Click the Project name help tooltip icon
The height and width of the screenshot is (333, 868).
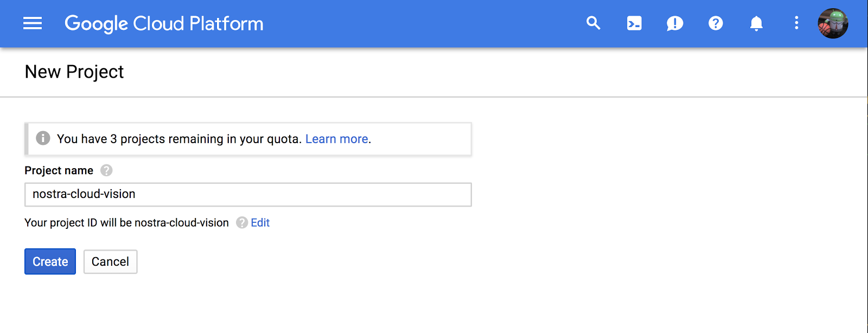(x=106, y=170)
